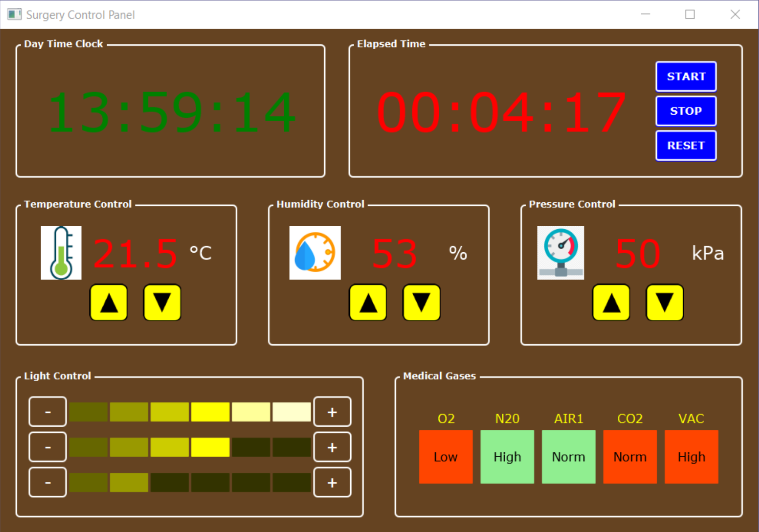
Task: Raise the temperature with the up arrow
Action: [109, 303]
